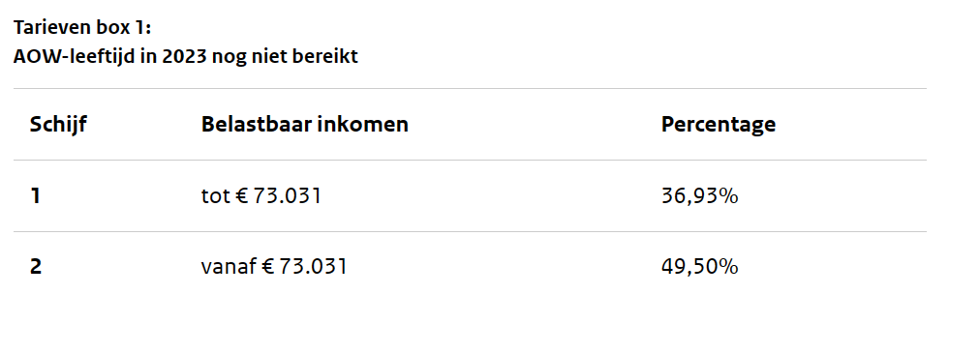
Task: Click schijf number 1 cell
Action: pos(36,196)
